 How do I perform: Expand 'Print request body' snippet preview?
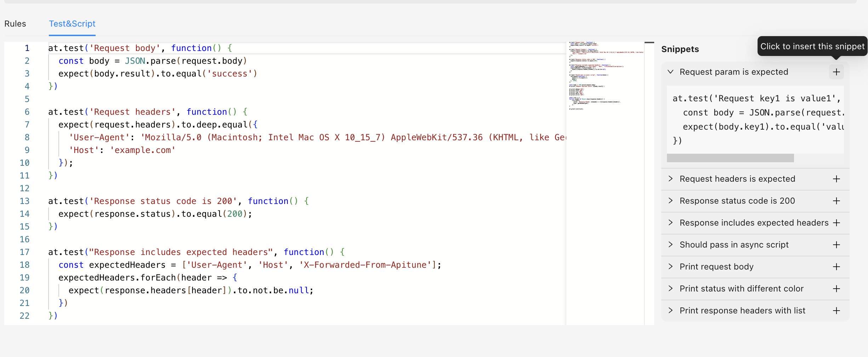tap(670, 267)
